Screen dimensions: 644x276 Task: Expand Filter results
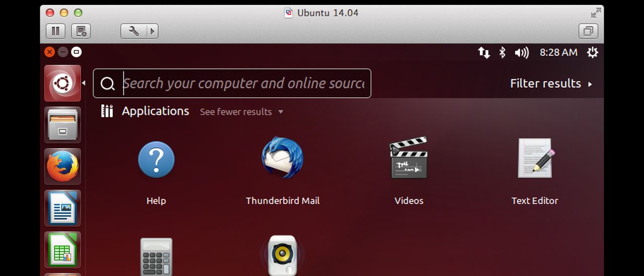click(x=551, y=84)
